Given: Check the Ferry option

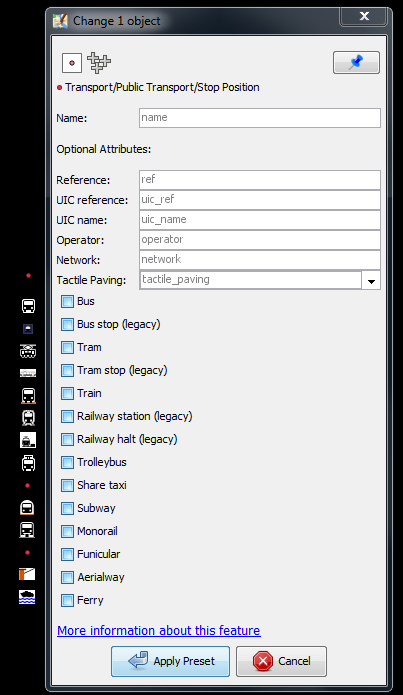Looking at the screenshot, I should [x=67, y=601].
